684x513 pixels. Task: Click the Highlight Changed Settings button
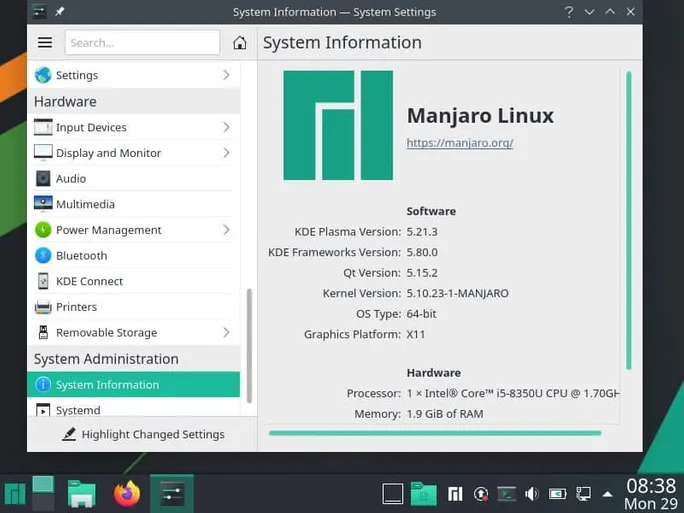(142, 435)
